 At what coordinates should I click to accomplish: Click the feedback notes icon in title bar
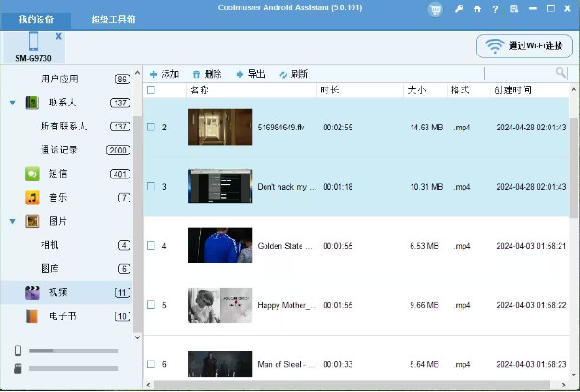pos(512,9)
